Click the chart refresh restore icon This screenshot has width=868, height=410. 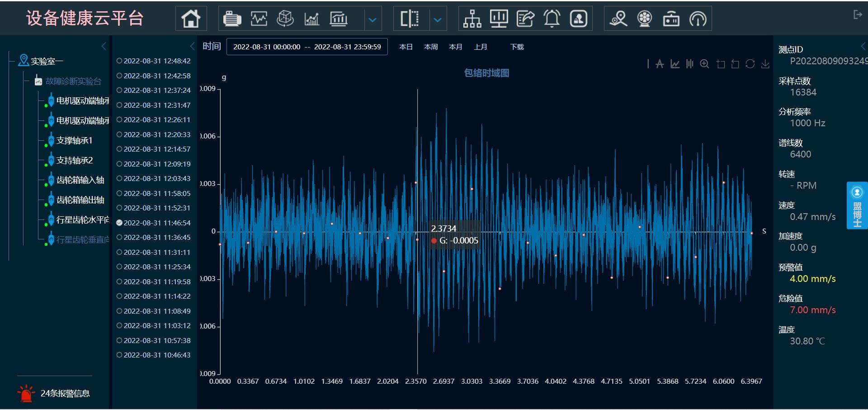[x=750, y=64]
